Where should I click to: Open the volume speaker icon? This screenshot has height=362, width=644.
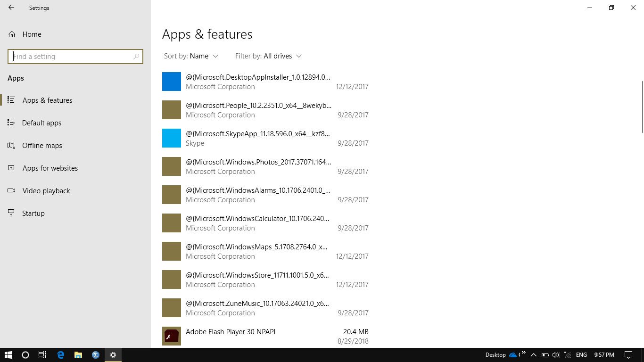[556, 355]
